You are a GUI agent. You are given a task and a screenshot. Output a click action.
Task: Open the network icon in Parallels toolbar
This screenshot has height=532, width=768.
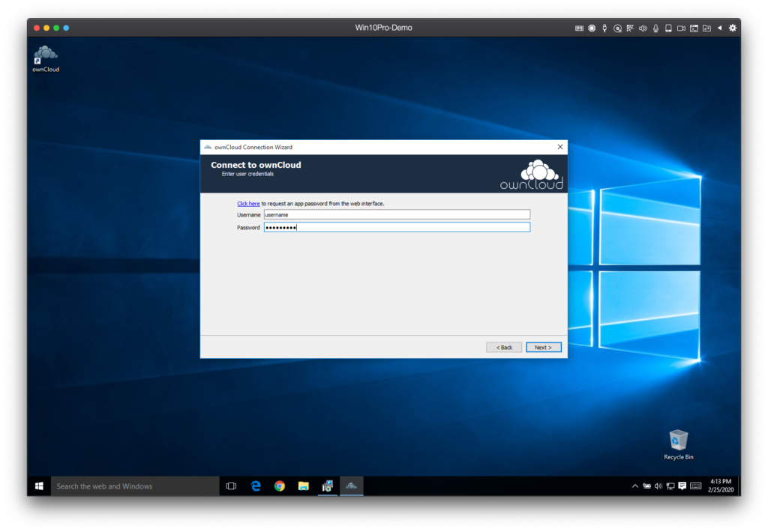tap(630, 28)
